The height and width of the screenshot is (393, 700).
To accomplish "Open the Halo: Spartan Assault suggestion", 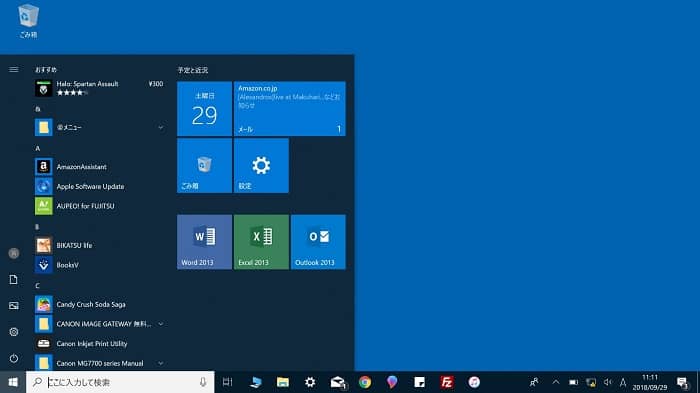I will click(x=100, y=88).
